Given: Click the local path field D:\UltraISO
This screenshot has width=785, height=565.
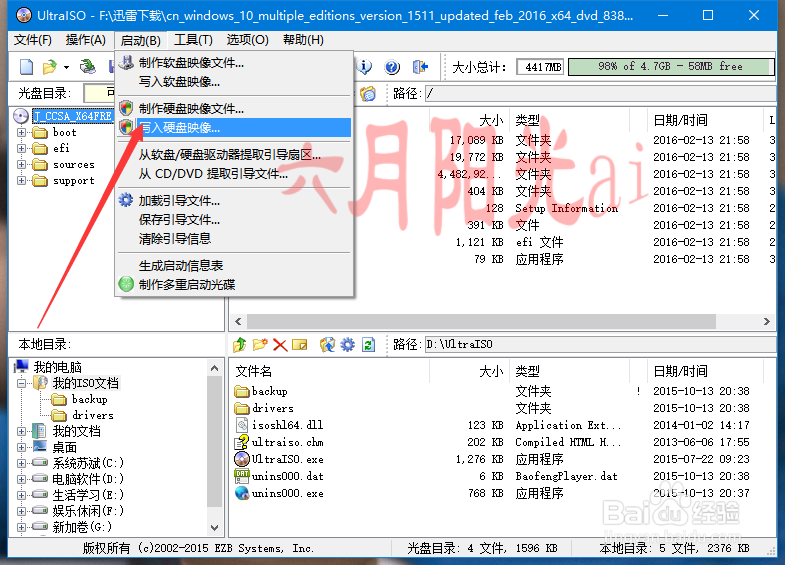Looking at the screenshot, I should [x=600, y=344].
